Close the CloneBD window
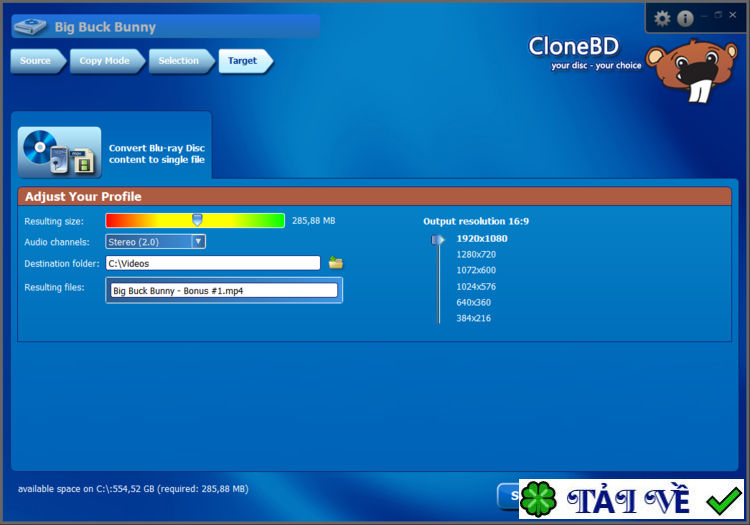 point(732,15)
